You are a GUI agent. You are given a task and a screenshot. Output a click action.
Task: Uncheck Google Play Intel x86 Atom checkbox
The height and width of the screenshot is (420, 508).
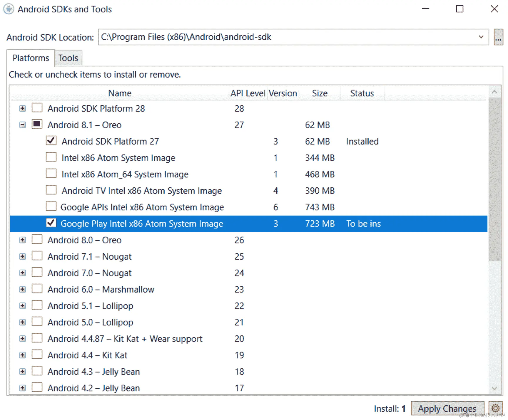tap(51, 223)
